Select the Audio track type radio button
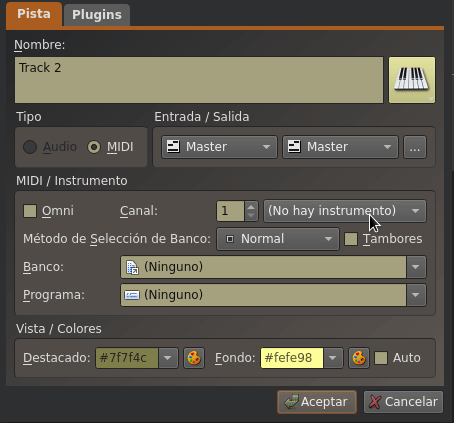Screen dimensions: 454x423 [30, 147]
